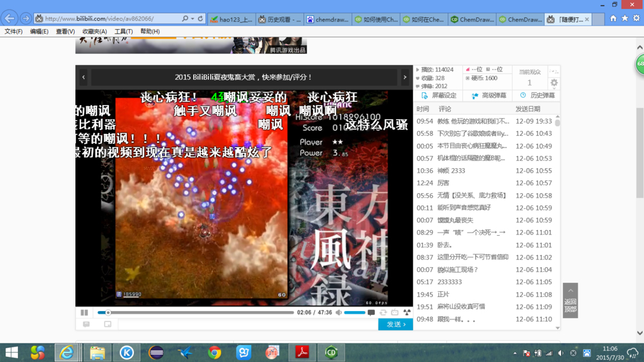The height and width of the screenshot is (362, 644).
Task: Open the 文件(F) menu
Action: point(14,31)
